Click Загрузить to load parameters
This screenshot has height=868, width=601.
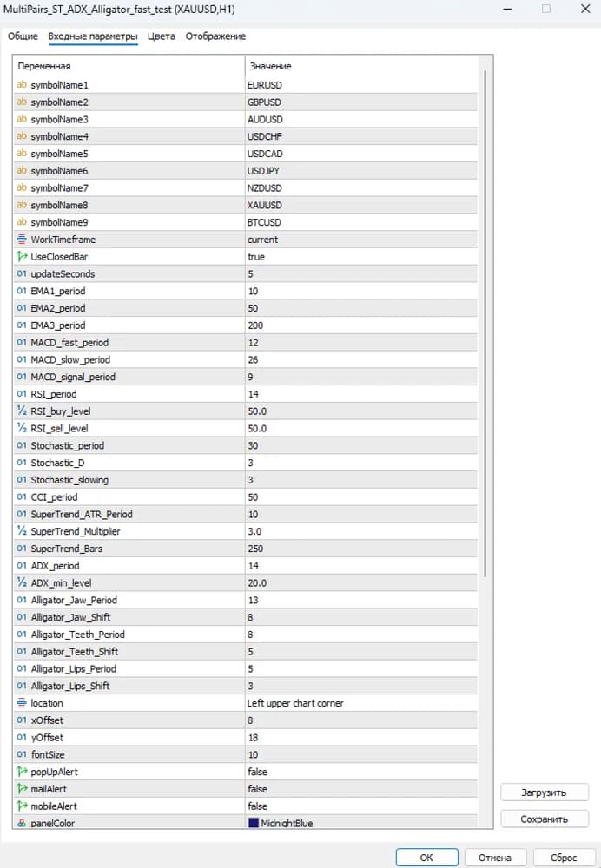(544, 792)
